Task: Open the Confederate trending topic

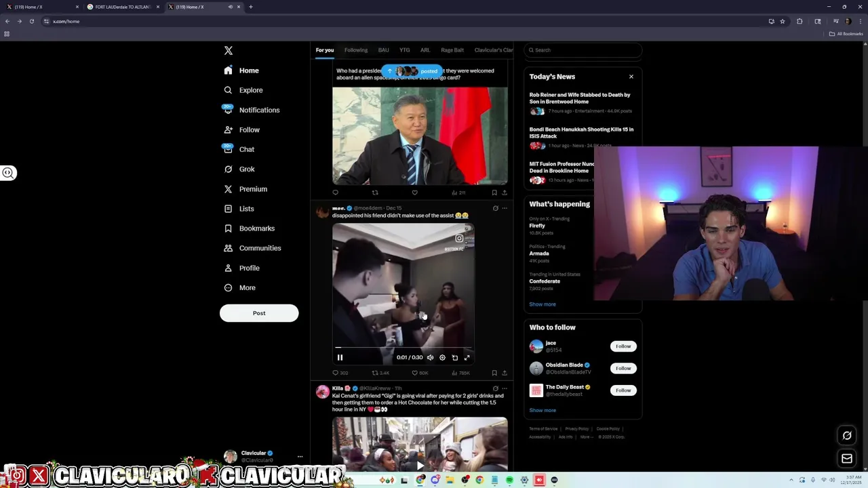Action: (545, 281)
